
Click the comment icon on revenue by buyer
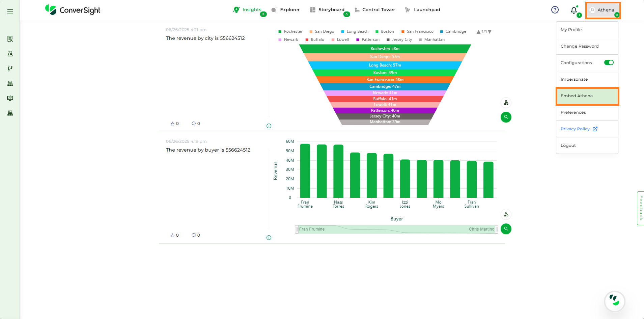pos(194,235)
